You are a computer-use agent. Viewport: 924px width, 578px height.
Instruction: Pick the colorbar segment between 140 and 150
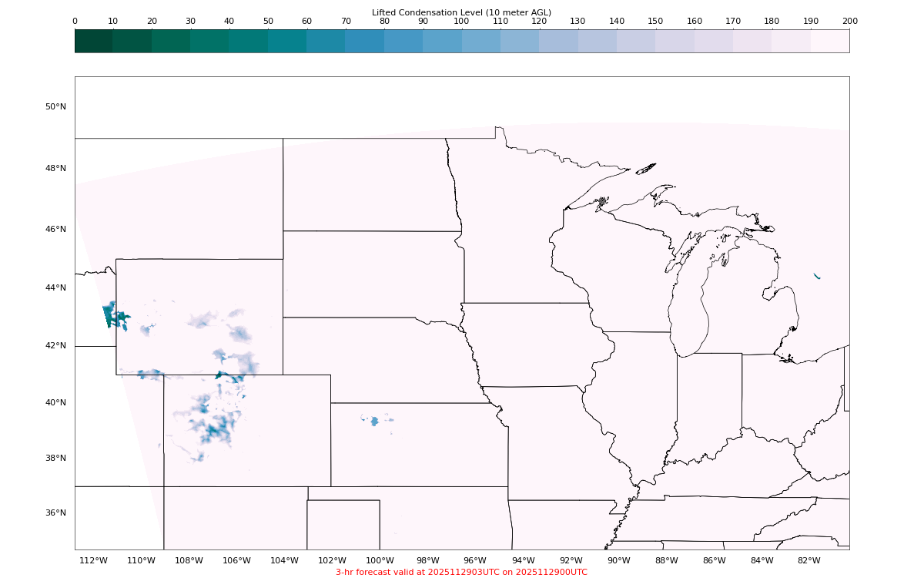coord(636,41)
